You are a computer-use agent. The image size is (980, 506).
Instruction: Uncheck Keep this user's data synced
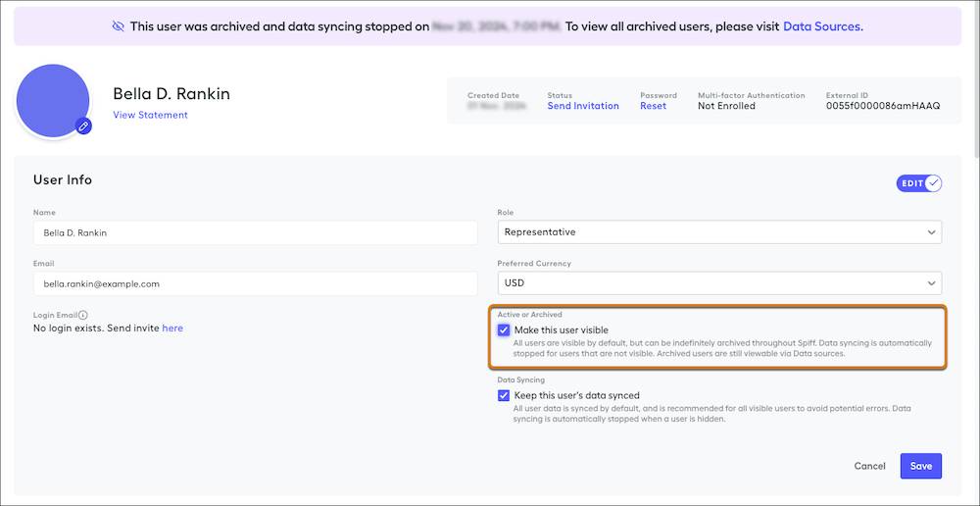click(504, 395)
